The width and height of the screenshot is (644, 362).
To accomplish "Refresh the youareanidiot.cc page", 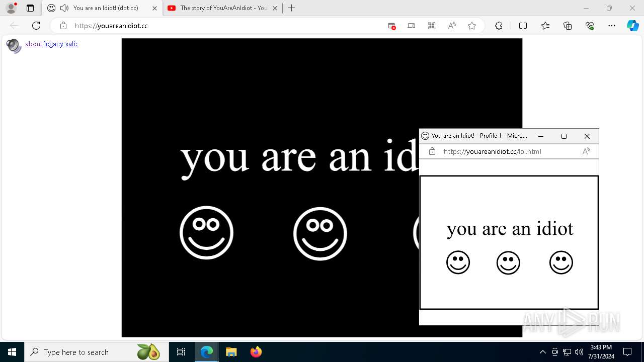I will [x=36, y=26].
